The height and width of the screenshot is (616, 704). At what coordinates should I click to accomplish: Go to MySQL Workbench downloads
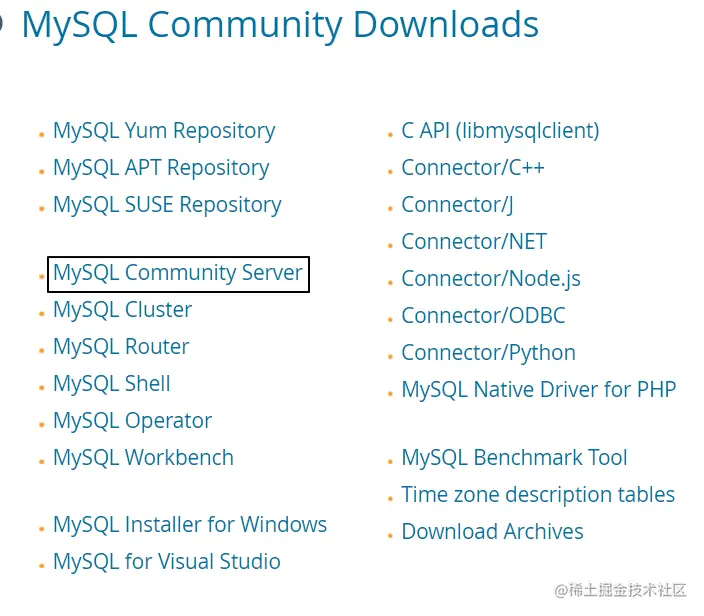click(x=143, y=458)
